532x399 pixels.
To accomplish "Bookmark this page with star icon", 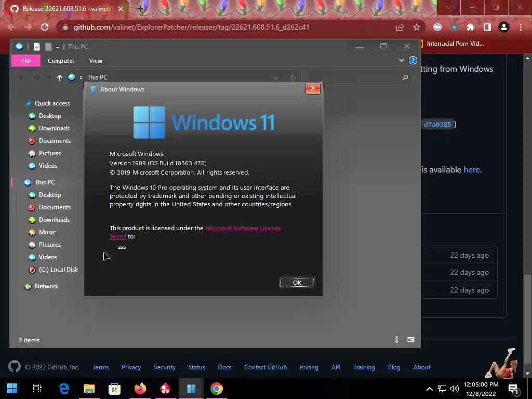I will click(417, 27).
